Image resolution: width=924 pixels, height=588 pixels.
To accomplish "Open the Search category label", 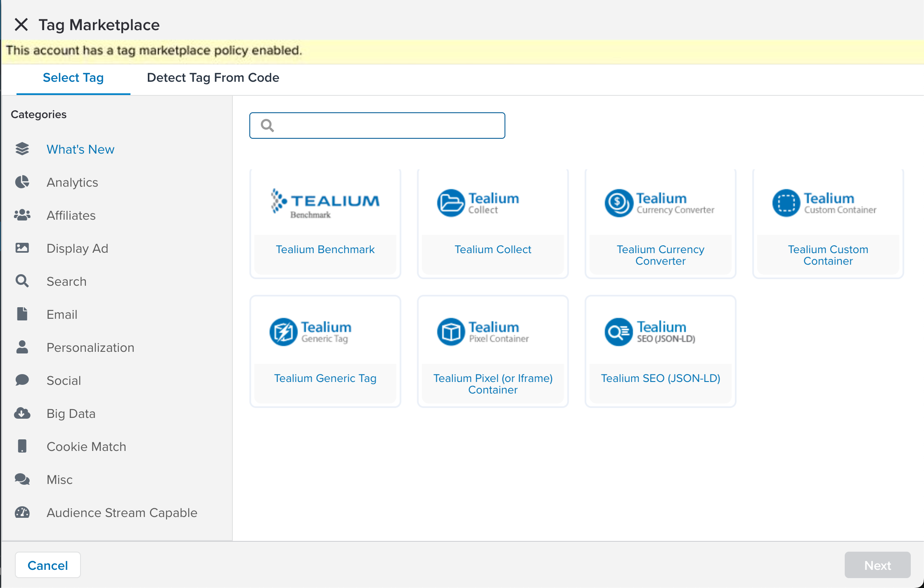I will click(x=66, y=282).
